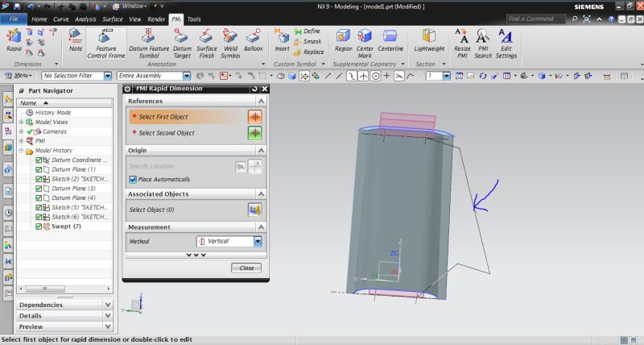Image resolution: width=644 pixels, height=345 pixels.
Task: Toggle Sketch (6) feature checkbox
Action: coord(39,217)
